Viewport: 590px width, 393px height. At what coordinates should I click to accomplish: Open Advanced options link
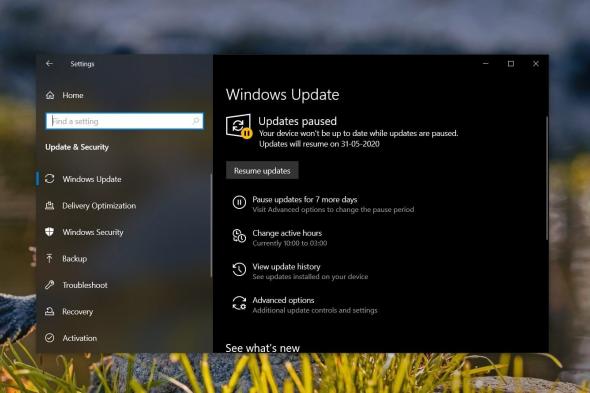coord(283,300)
